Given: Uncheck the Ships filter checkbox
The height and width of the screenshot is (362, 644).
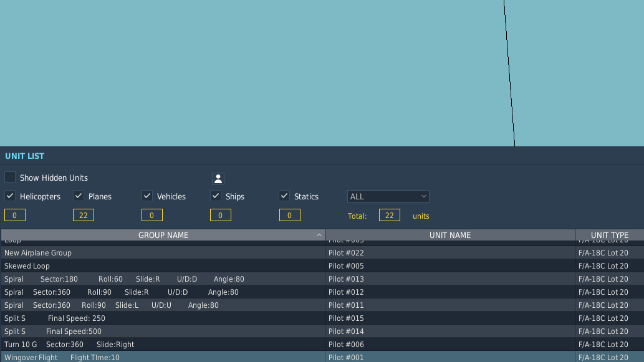Looking at the screenshot, I should point(216,196).
